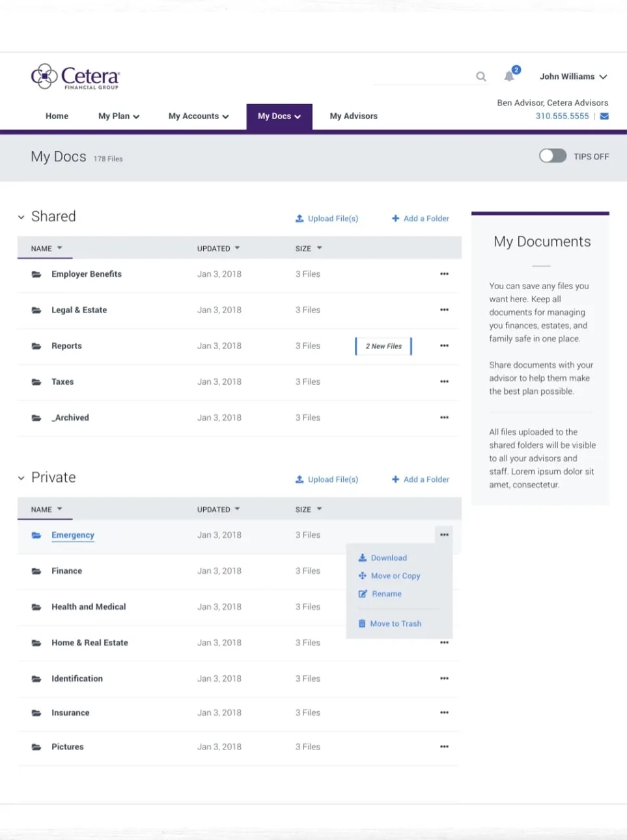The width and height of the screenshot is (627, 840).
Task: Click the advisor email envelope icon
Action: pos(604,117)
